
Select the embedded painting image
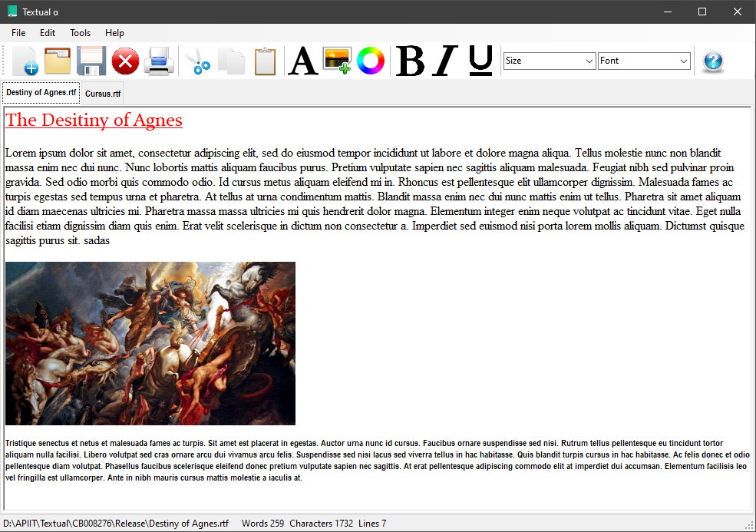click(150, 343)
